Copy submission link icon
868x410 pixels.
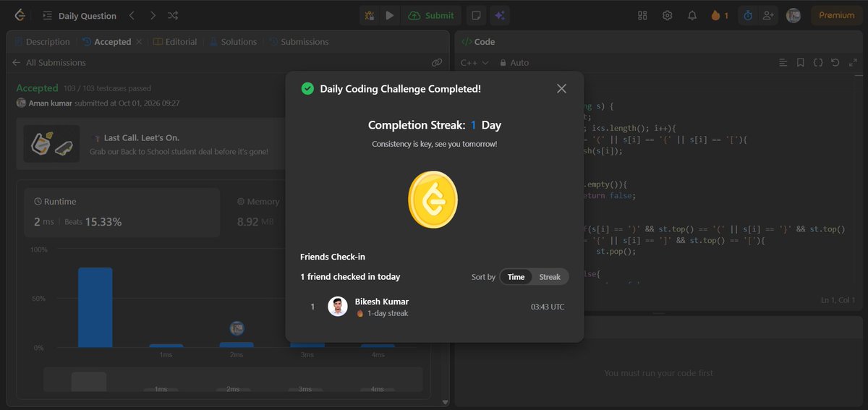point(437,63)
